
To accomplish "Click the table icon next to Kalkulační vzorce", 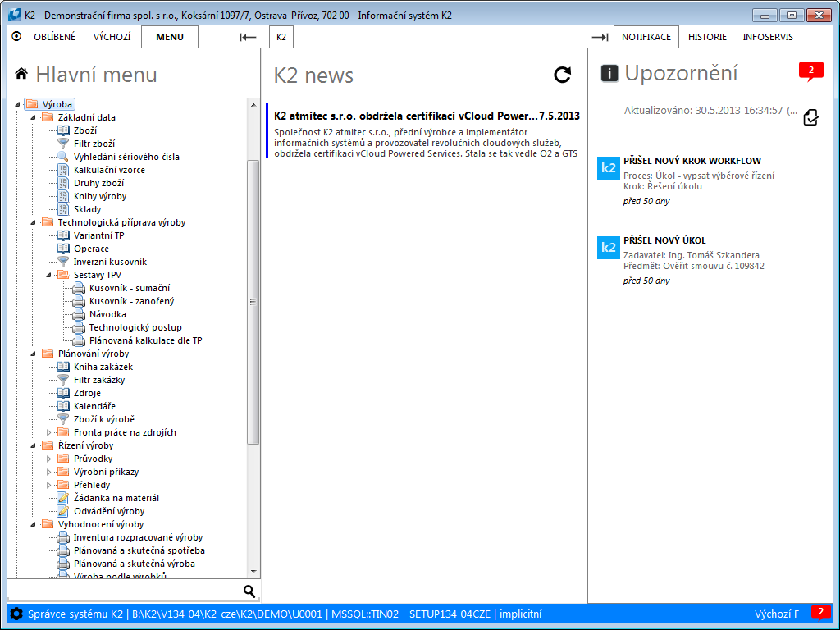I will pos(63,170).
